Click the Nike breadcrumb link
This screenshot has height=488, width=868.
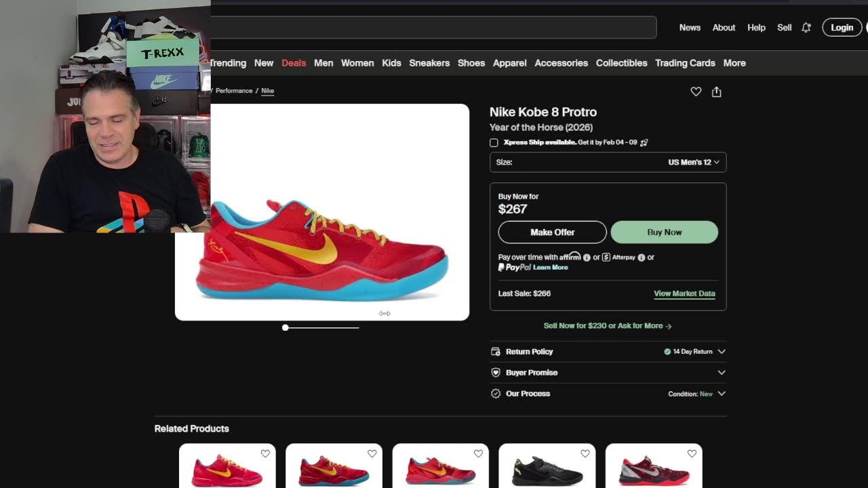click(x=268, y=91)
